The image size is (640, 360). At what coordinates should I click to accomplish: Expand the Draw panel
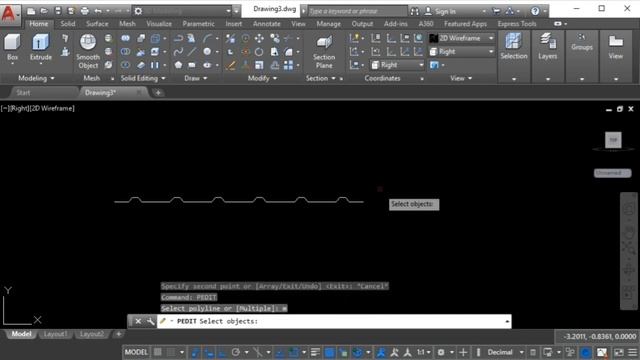pyautogui.click(x=196, y=78)
